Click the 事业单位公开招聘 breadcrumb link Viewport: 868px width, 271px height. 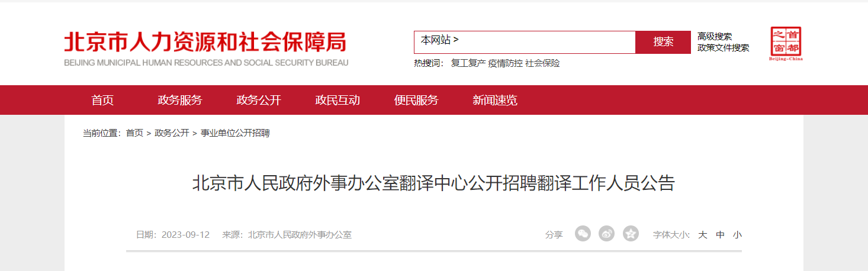pos(235,133)
